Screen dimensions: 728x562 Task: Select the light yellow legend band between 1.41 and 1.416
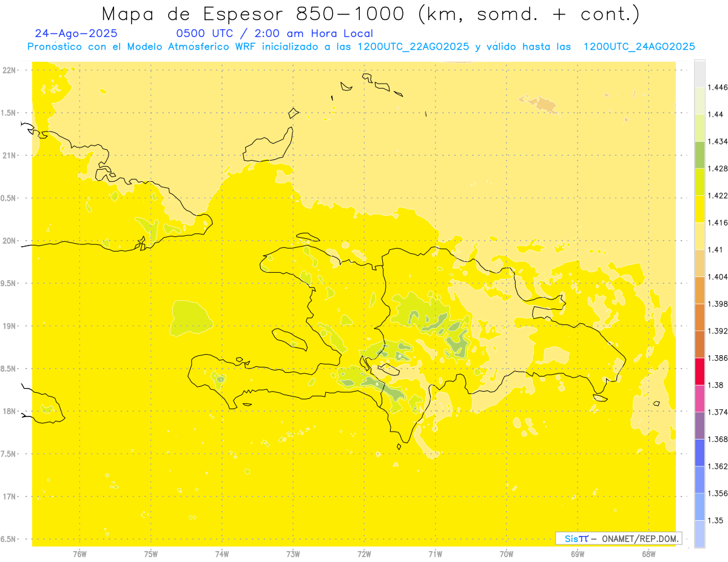[699, 236]
